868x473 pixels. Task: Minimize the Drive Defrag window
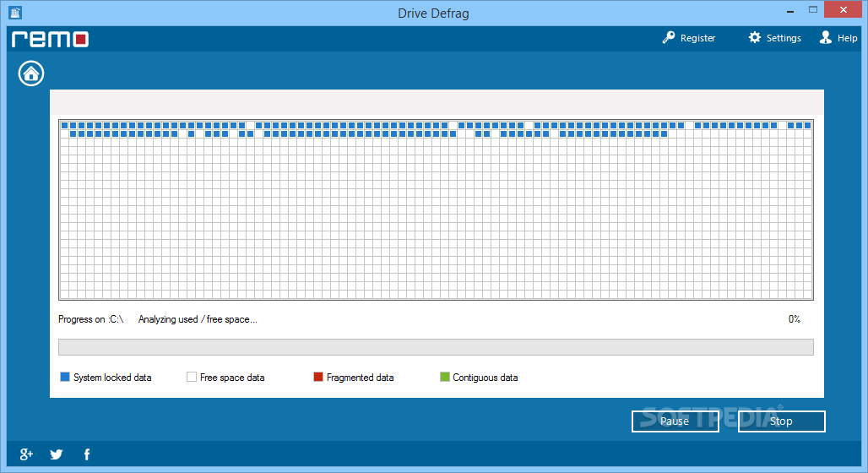click(790, 10)
